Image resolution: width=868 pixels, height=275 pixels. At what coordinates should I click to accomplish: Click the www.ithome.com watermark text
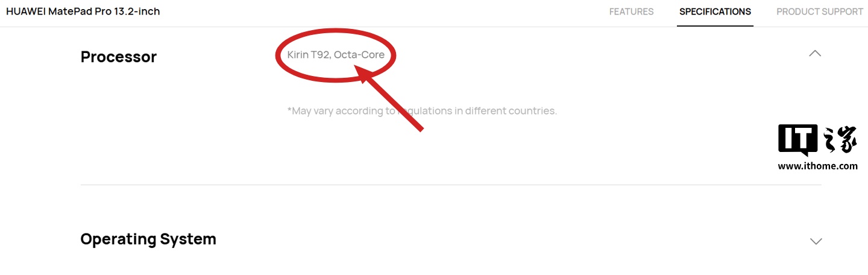817,166
